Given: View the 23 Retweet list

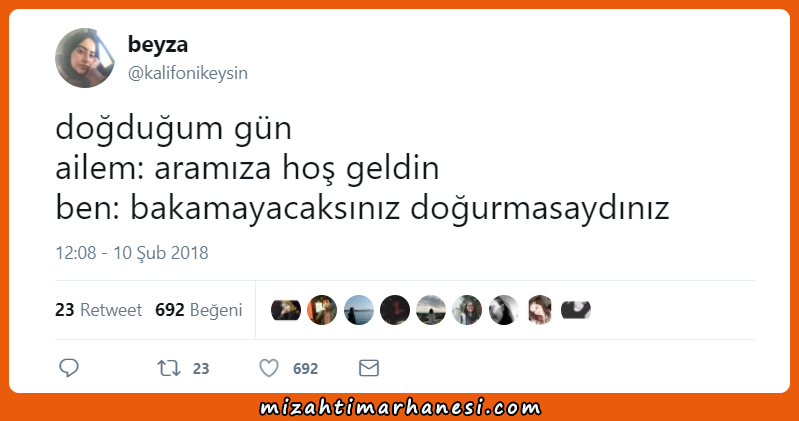Looking at the screenshot, I should coord(98,310).
